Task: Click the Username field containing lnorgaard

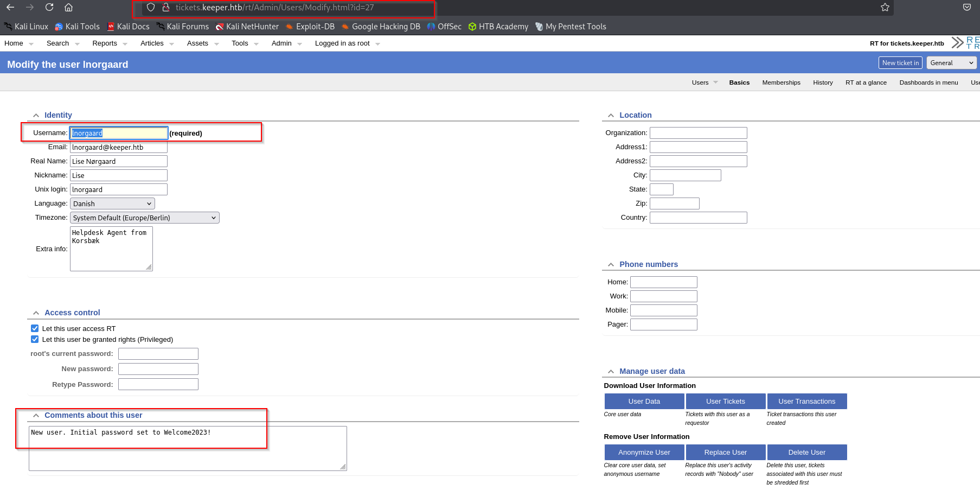Action: [x=119, y=133]
